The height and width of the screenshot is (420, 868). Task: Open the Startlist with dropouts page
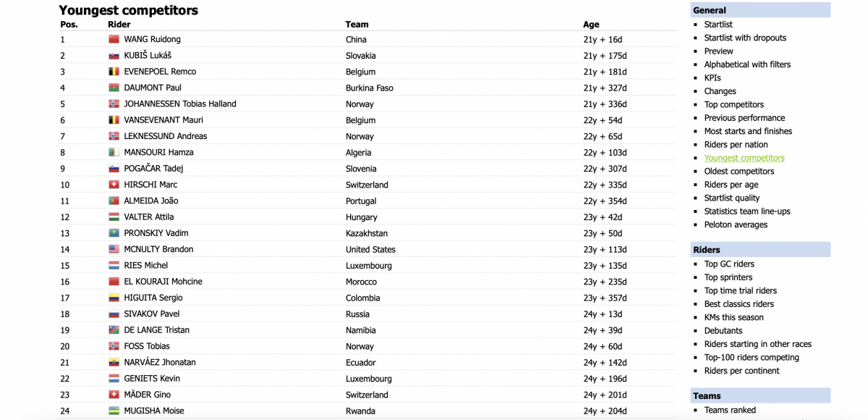(745, 38)
